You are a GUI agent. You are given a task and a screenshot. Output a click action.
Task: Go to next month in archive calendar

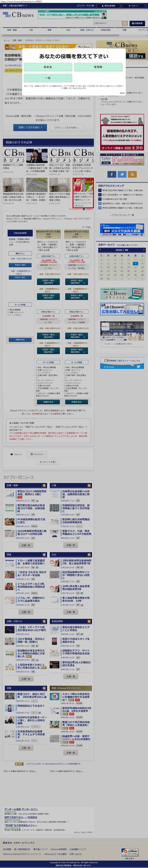(x=144, y=250)
